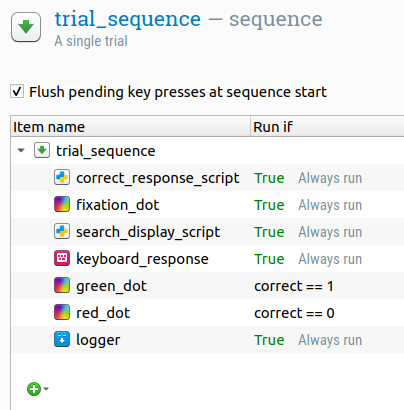Click the large sequence icon beside the title
404x410 pixels.
(x=26, y=27)
